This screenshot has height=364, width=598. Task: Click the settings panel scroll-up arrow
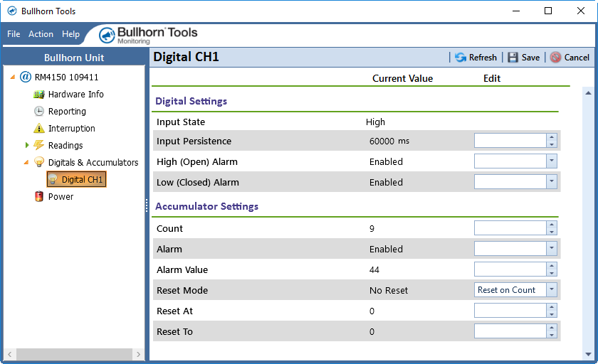click(x=588, y=92)
